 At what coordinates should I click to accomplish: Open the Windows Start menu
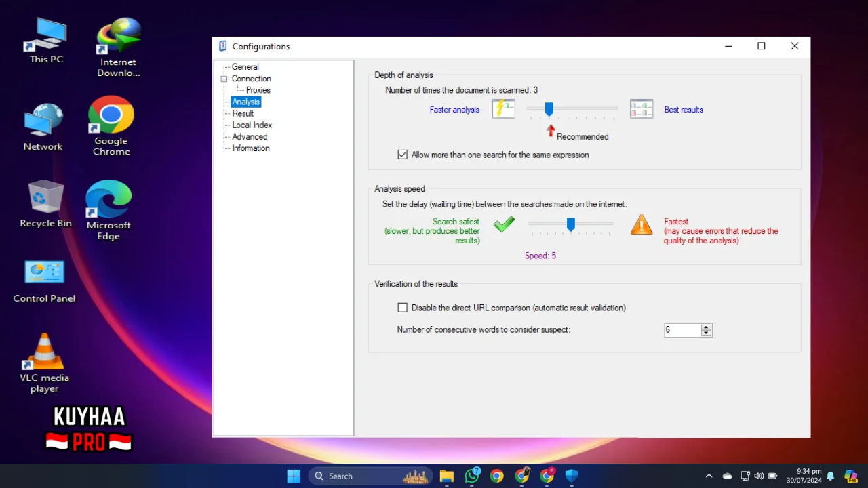294,476
